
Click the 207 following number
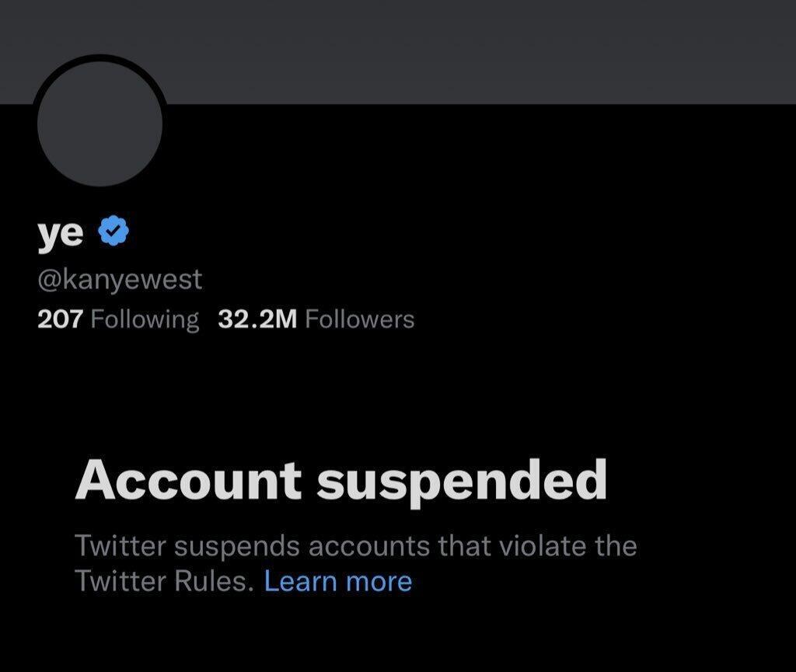(61, 319)
